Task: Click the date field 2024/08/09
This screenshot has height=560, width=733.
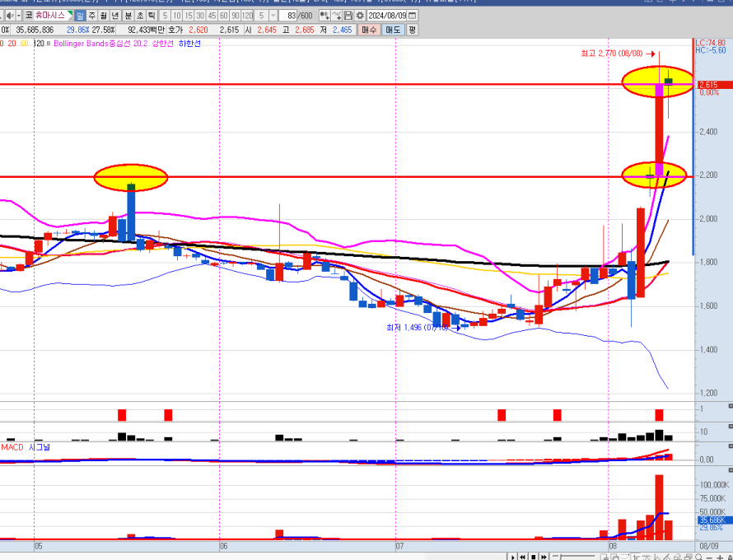Action: (387, 16)
